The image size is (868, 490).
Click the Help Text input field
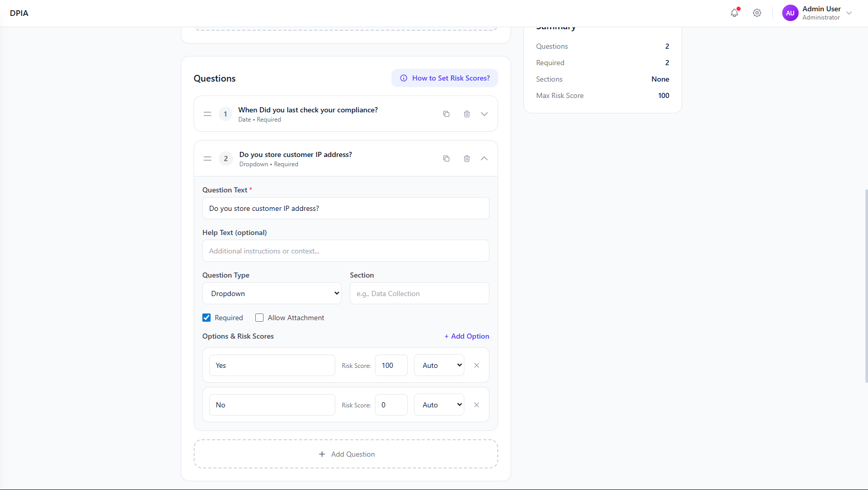pos(346,251)
